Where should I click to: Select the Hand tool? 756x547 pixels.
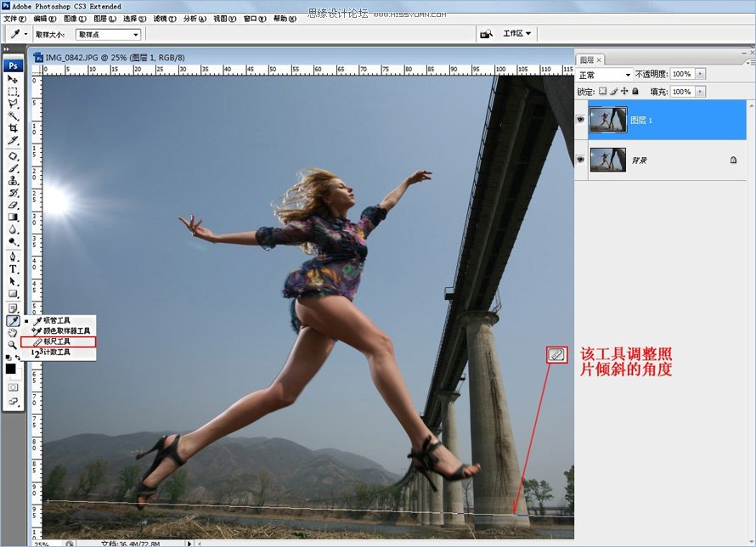tap(13, 333)
